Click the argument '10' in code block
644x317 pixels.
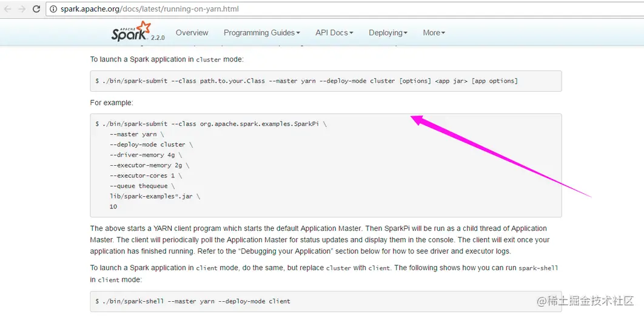(113, 207)
